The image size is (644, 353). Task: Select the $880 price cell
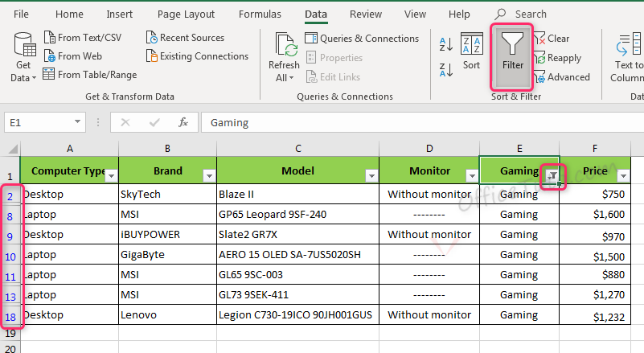[x=595, y=274]
